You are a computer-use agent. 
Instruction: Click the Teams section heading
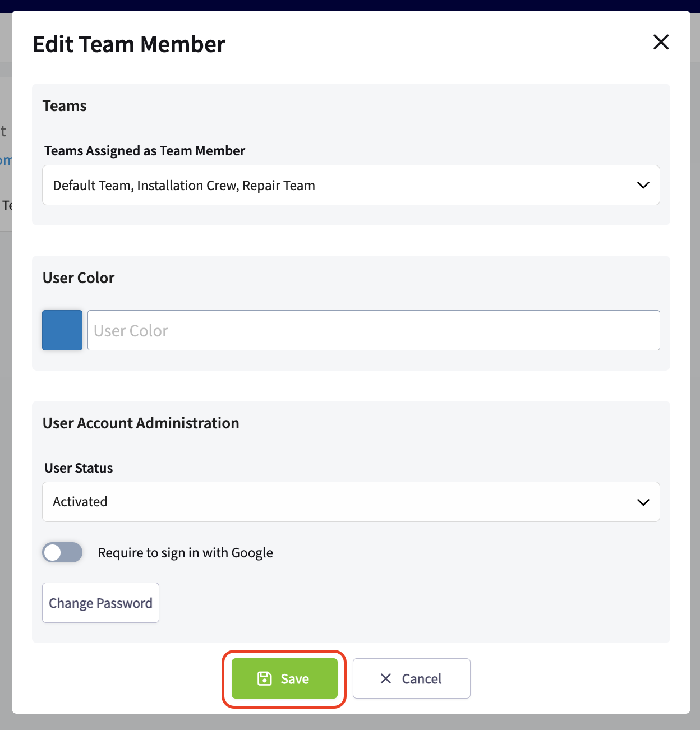coord(65,106)
